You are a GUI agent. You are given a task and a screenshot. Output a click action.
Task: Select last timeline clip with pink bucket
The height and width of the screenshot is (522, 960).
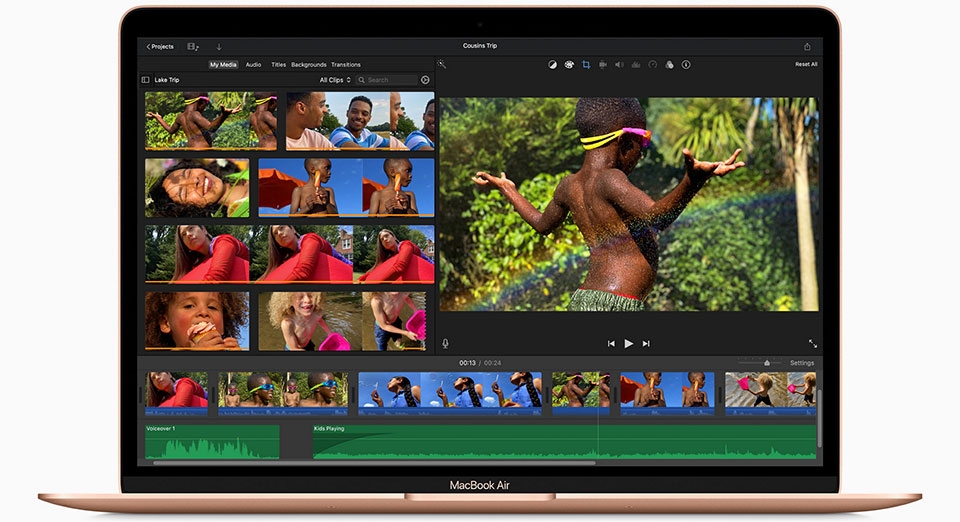(770, 393)
